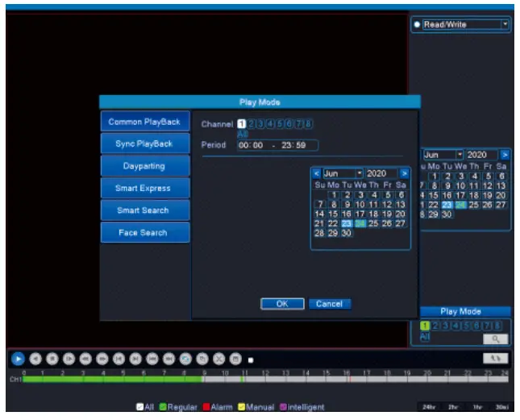The width and height of the screenshot is (520, 420).
Task: Select Smart Search mode
Action: click(x=145, y=210)
